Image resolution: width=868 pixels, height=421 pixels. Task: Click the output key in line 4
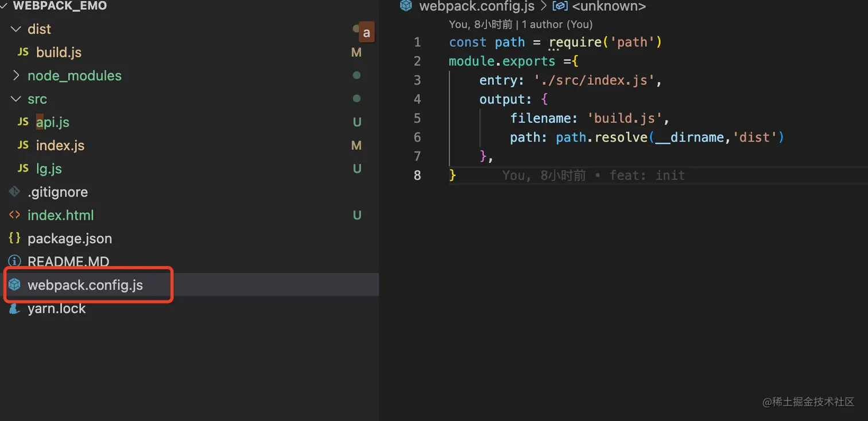point(502,99)
